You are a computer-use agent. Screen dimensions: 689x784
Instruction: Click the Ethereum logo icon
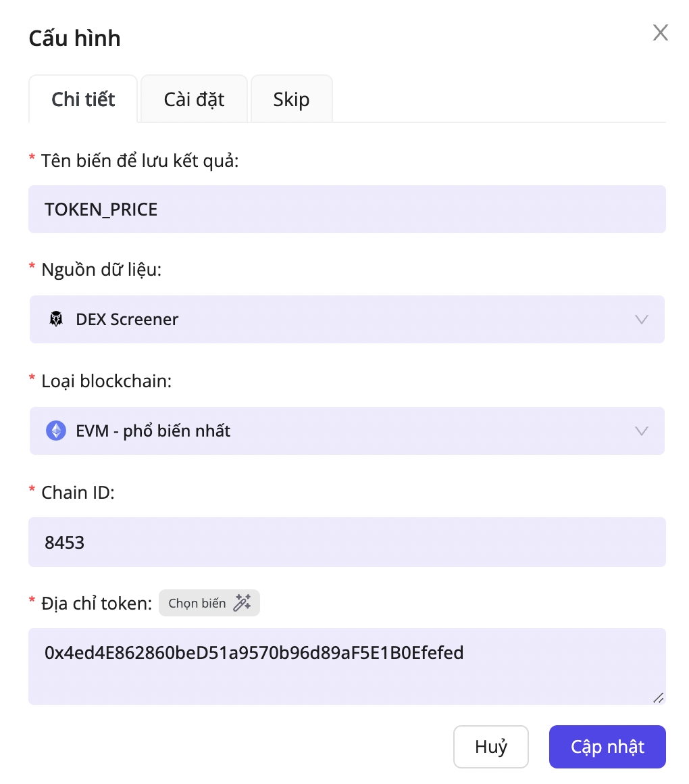[x=56, y=431]
